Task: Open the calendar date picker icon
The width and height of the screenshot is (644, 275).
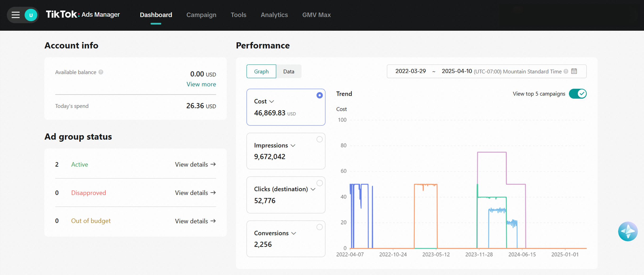Action: pos(574,71)
